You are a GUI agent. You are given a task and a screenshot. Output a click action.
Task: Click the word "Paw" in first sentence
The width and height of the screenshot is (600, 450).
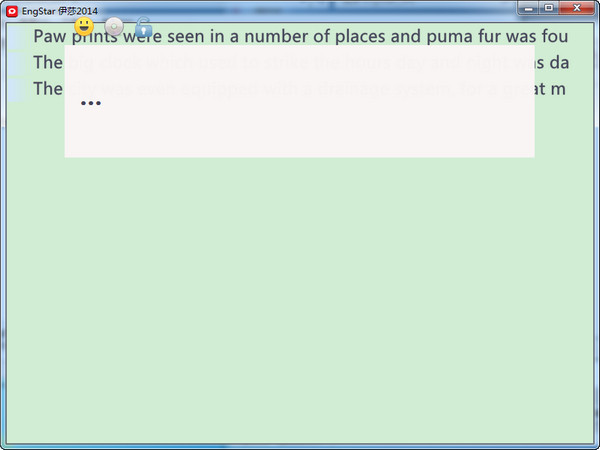(x=50, y=37)
